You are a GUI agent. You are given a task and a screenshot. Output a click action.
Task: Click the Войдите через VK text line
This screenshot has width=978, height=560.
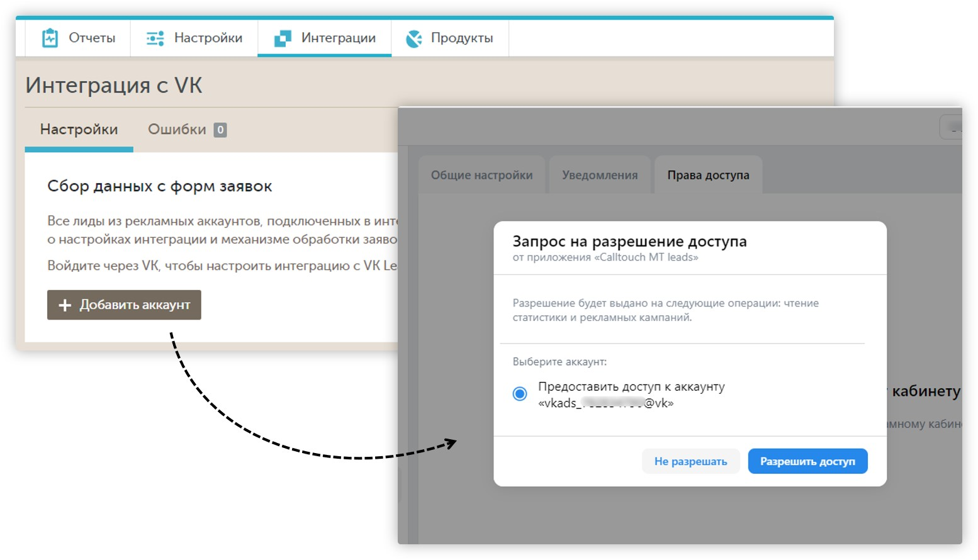(222, 266)
